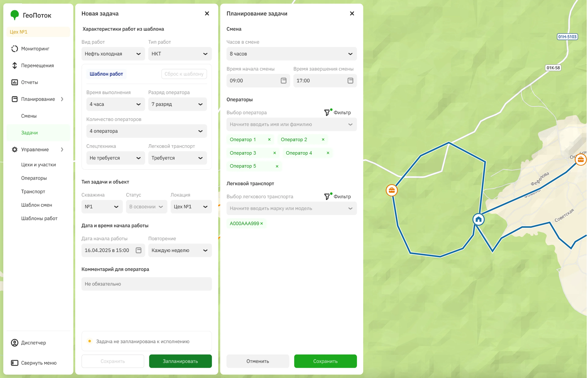
Task: Click the Диспетчер profile icon
Action: 15,343
